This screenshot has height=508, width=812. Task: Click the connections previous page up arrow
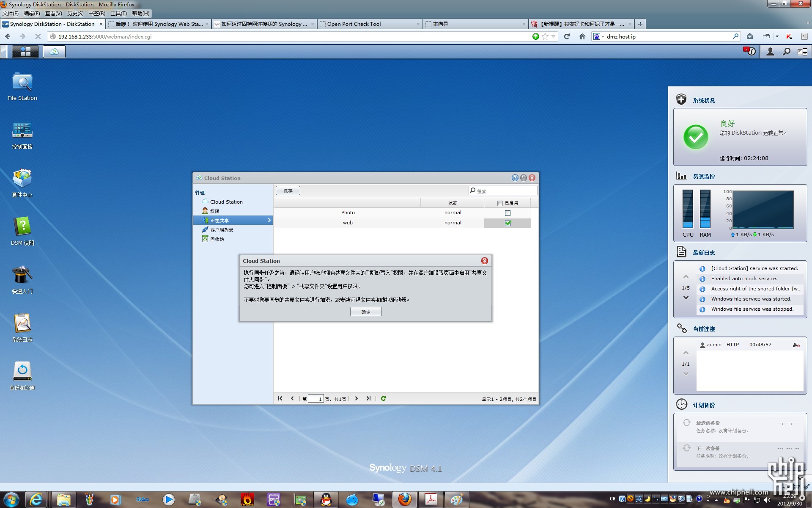(686, 353)
